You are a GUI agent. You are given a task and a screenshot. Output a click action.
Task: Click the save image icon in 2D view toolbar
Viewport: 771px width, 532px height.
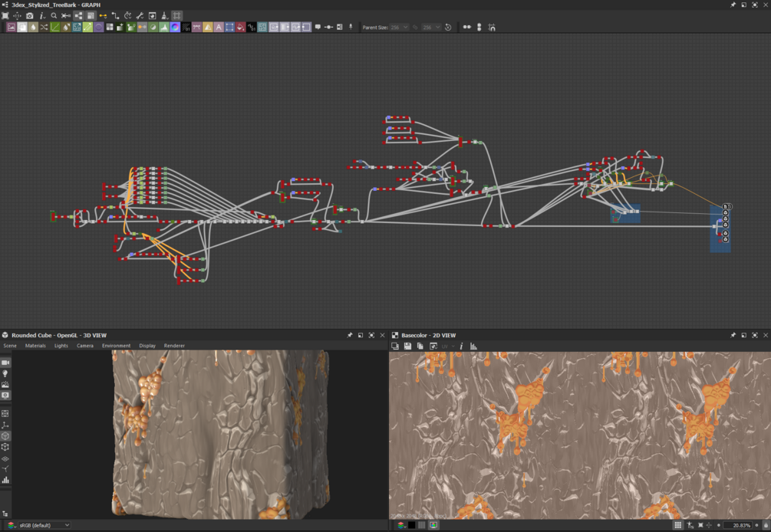(407, 346)
